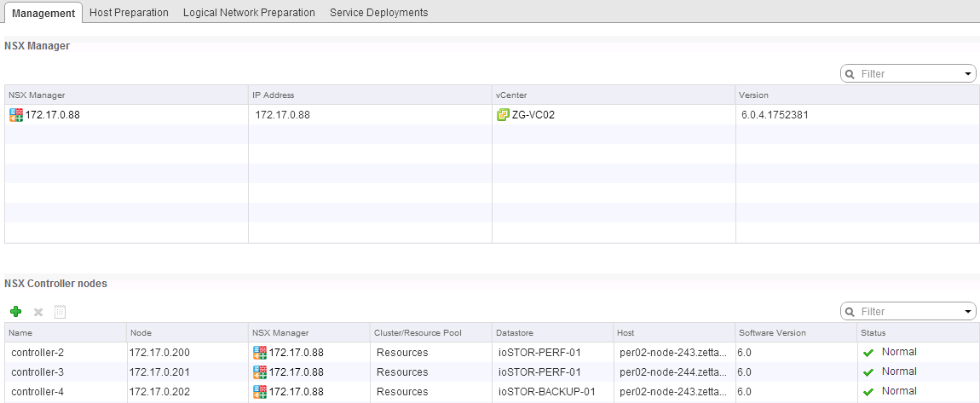Click host per02-node-243 in controller-4 row
Viewport: 980px width, 403px height.
[673, 392]
